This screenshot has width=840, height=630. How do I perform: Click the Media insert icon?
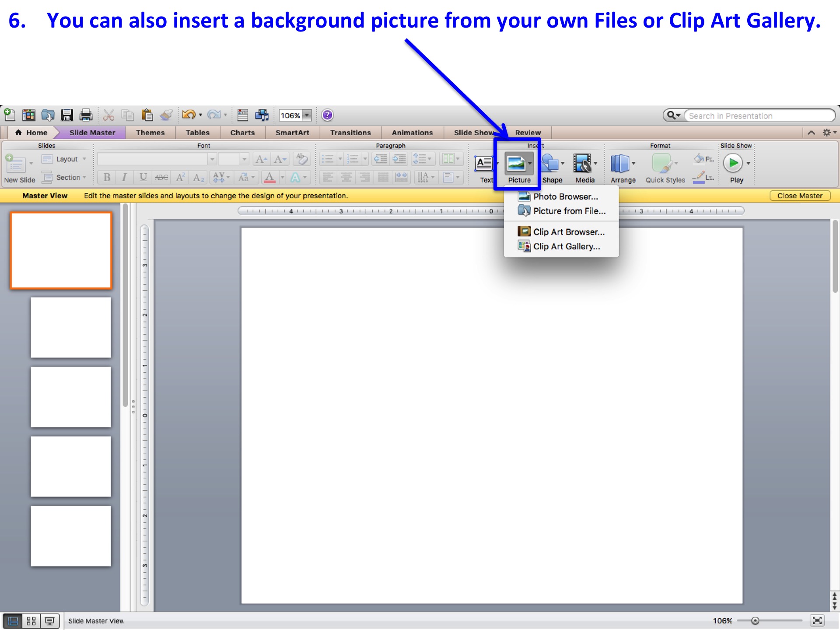582,164
